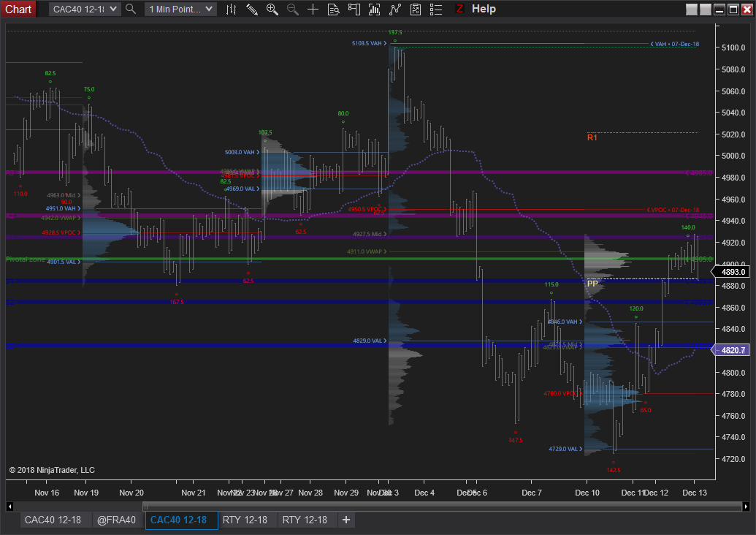Viewport: 756px width, 535px height.
Task: Click the 5003.0 VAH label
Action: [x=242, y=152]
